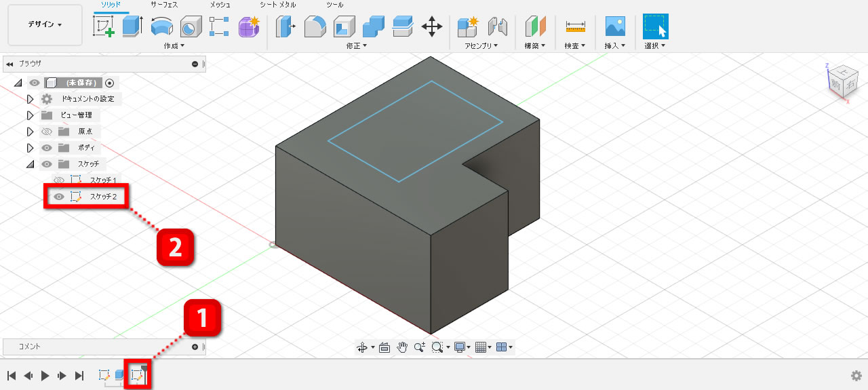Open the 選択 dropdown menu

(x=655, y=45)
